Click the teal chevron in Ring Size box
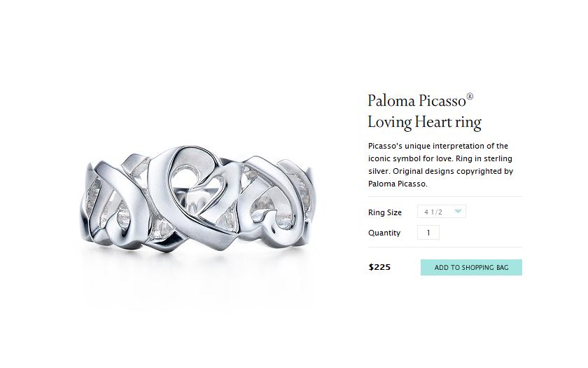This screenshot has width=588, height=368. (x=458, y=212)
